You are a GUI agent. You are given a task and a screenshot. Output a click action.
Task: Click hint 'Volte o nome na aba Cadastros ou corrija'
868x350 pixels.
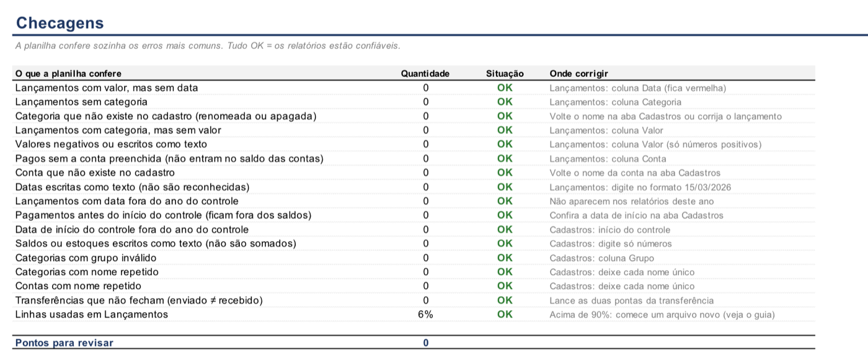[665, 117]
